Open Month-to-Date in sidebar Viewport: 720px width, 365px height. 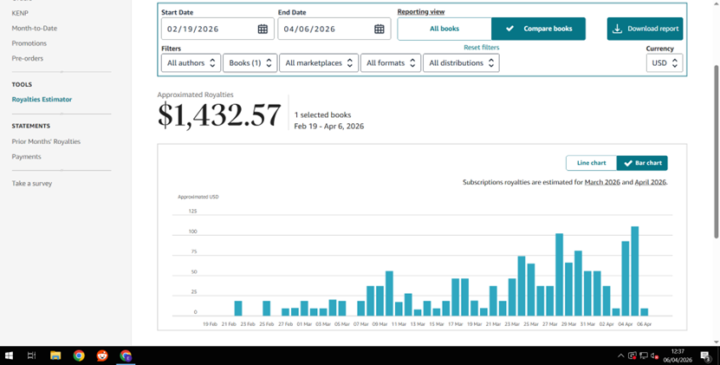[34, 28]
